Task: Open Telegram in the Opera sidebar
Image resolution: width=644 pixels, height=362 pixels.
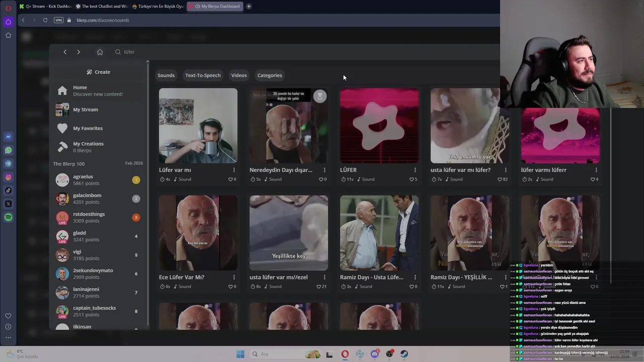Action: (8, 163)
